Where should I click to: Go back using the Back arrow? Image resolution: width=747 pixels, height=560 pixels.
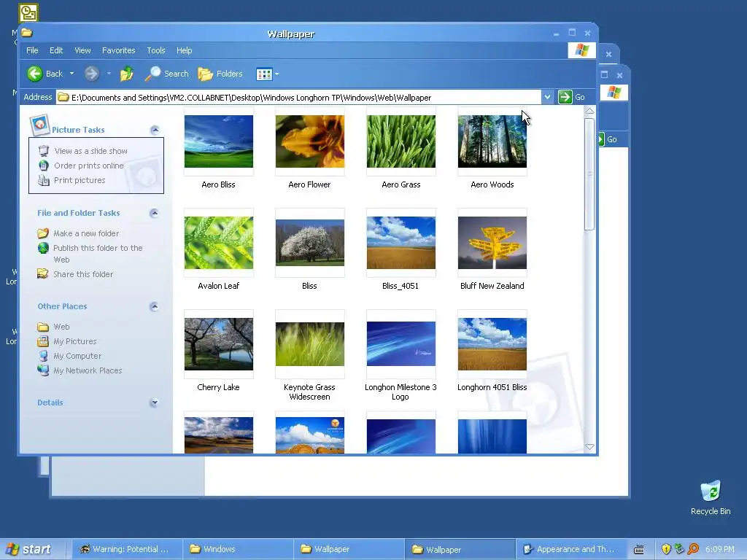click(x=44, y=74)
